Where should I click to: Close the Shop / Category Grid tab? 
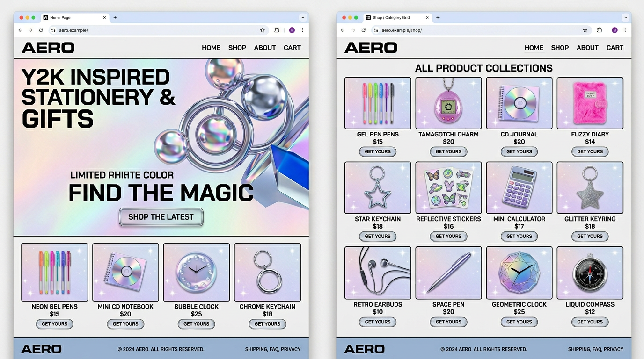pos(427,18)
